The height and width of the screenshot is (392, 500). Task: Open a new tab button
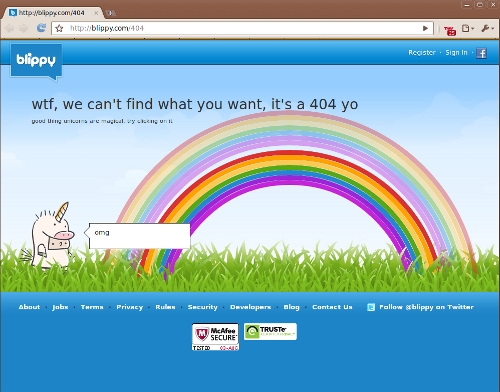pyautogui.click(x=111, y=13)
